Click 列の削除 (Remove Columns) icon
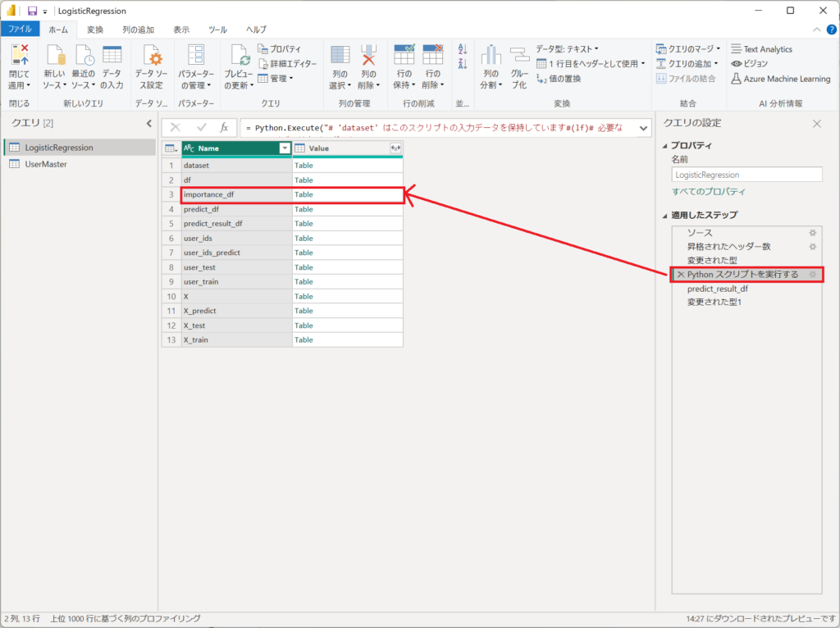The image size is (840, 628). coord(368,55)
